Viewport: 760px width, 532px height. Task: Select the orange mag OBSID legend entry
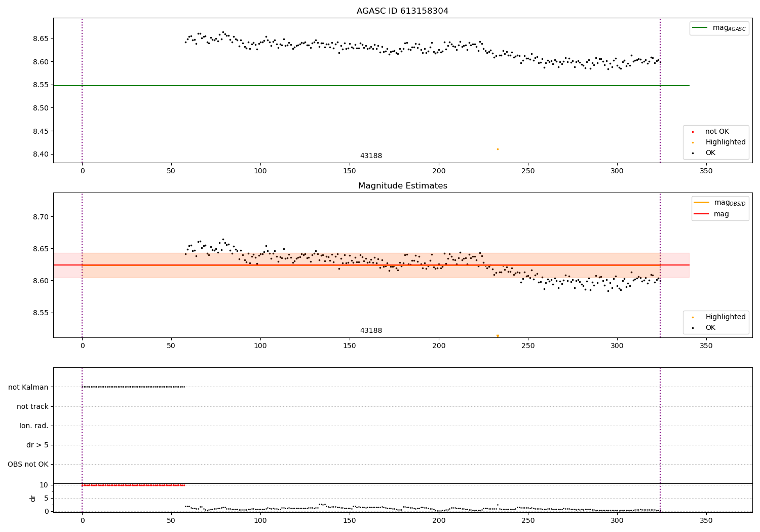[x=720, y=203]
